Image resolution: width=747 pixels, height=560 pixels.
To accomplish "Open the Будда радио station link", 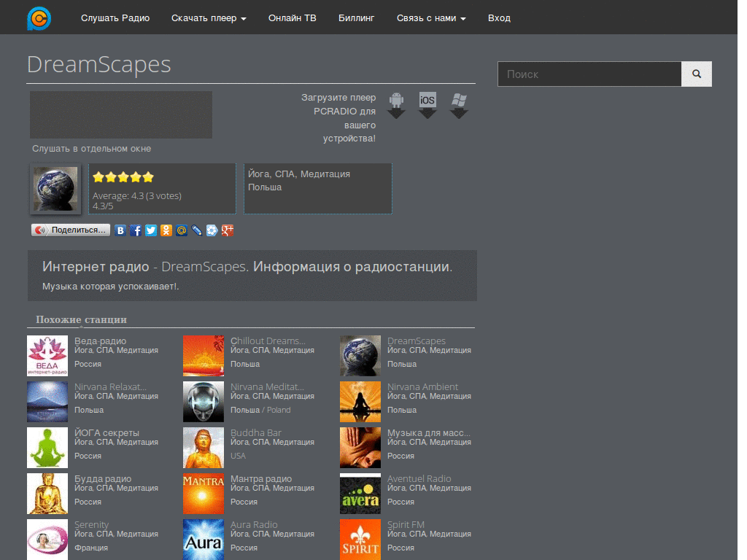I will tap(102, 478).
